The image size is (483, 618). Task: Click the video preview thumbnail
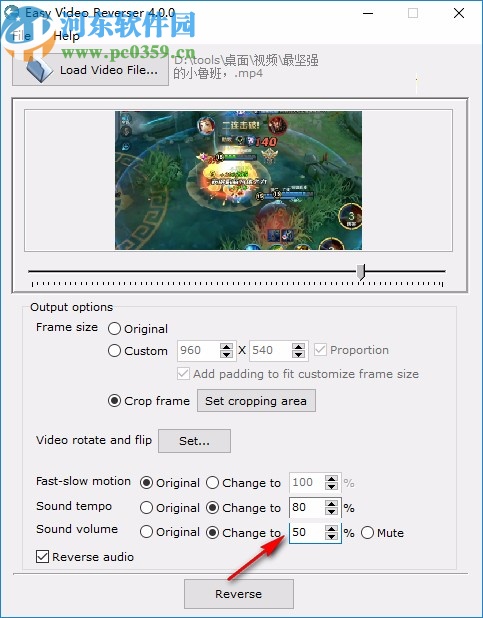point(238,181)
